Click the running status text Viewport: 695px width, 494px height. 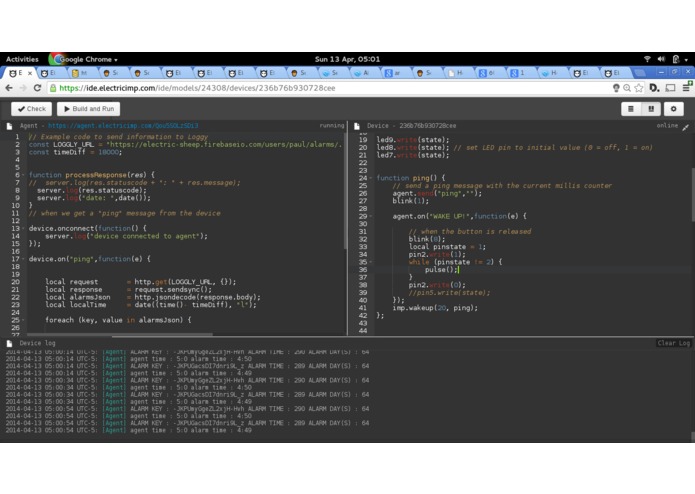click(332, 126)
